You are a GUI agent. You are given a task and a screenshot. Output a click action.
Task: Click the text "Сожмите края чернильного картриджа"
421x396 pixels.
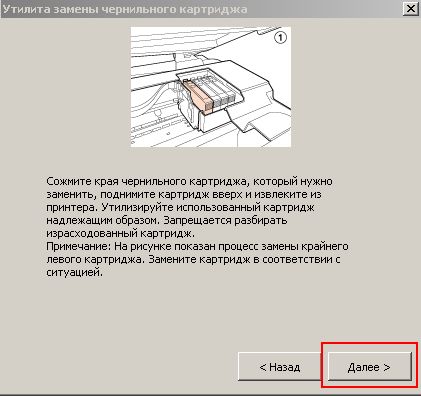coord(147,181)
